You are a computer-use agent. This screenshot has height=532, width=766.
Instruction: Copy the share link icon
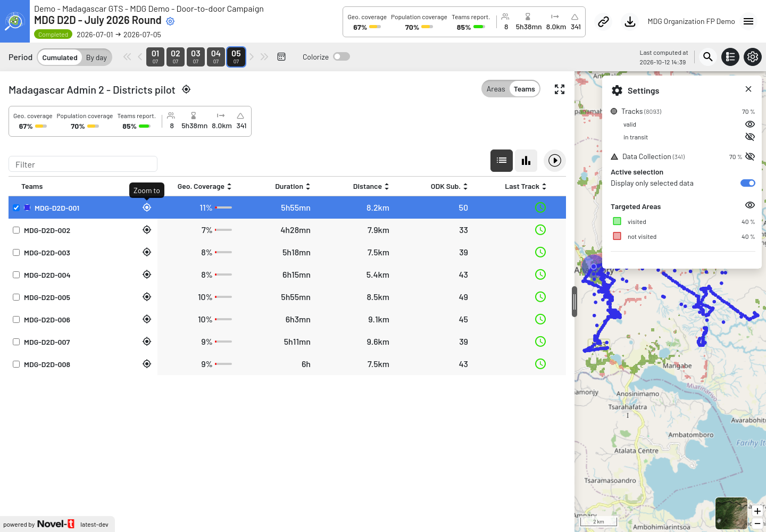click(603, 22)
